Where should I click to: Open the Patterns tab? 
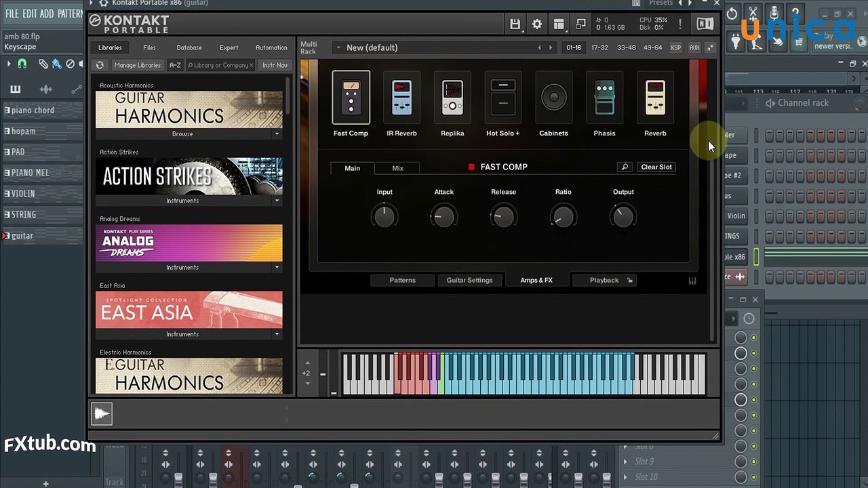402,280
